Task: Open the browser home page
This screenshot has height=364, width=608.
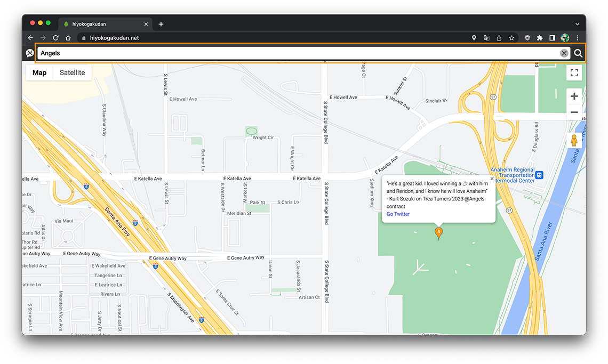Action: tap(68, 38)
